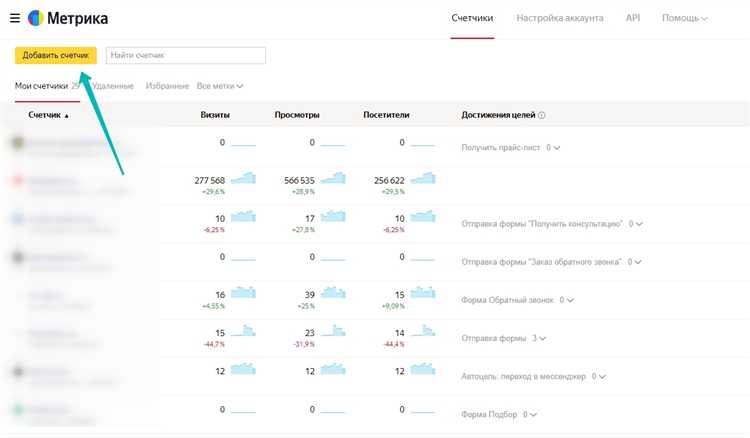Click Визиты column header
This screenshot has width=750, height=438.
pos(215,115)
